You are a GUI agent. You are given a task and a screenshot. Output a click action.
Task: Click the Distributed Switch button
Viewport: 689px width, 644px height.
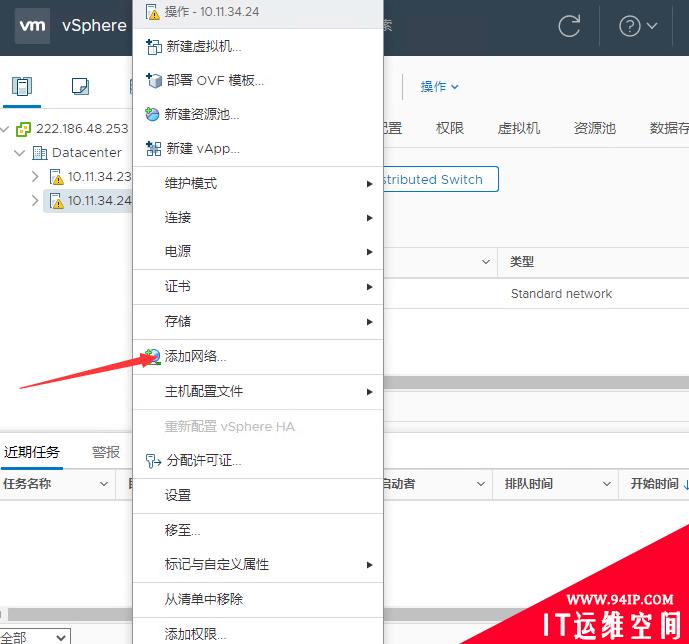[x=441, y=179]
